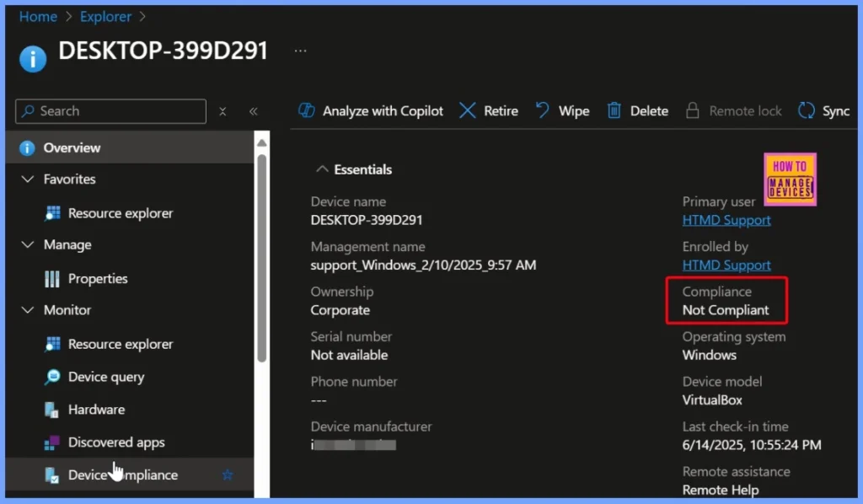Screen dimensions: 863x504
Task: Click the Remote lock padlock action
Action: pyautogui.click(x=734, y=111)
